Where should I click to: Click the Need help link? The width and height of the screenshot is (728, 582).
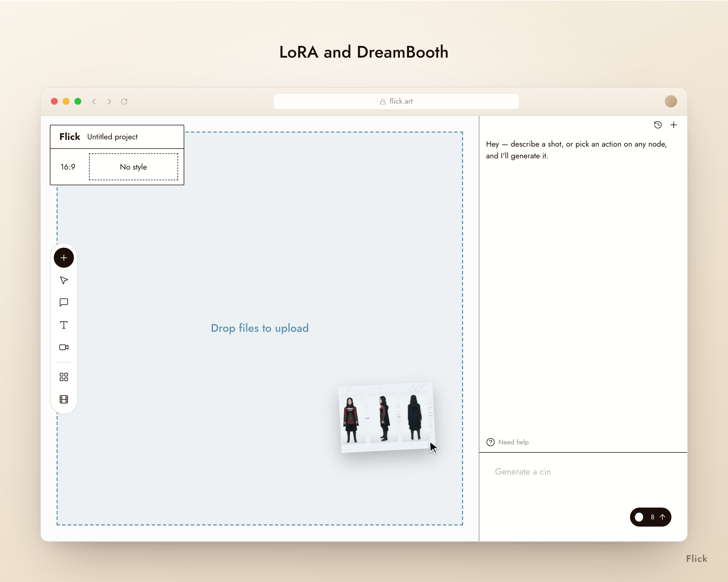point(513,442)
